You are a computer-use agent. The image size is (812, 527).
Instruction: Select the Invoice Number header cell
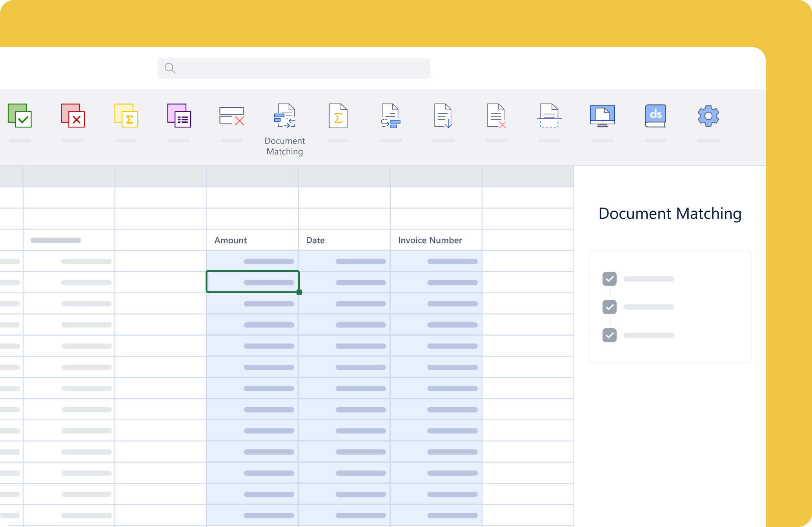[x=436, y=240]
